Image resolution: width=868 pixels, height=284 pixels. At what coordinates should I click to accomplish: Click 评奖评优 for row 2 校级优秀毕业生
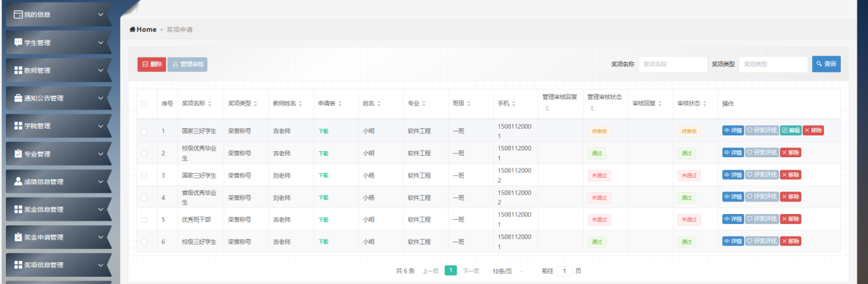point(762,153)
